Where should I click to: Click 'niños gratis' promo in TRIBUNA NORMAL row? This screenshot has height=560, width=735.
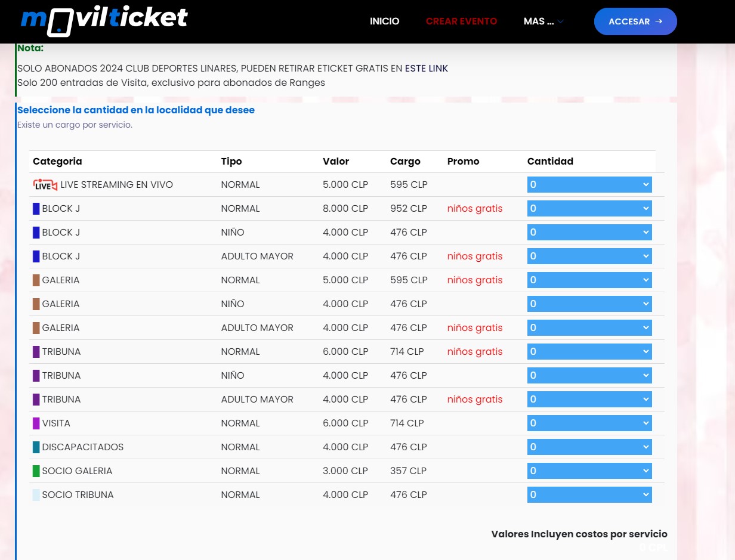[x=475, y=352]
